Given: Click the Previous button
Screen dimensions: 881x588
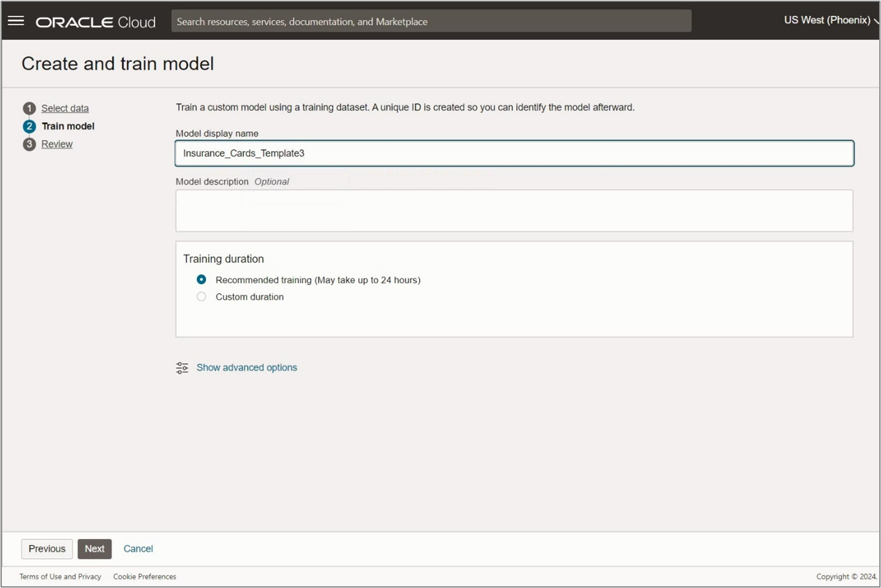Looking at the screenshot, I should tap(47, 549).
